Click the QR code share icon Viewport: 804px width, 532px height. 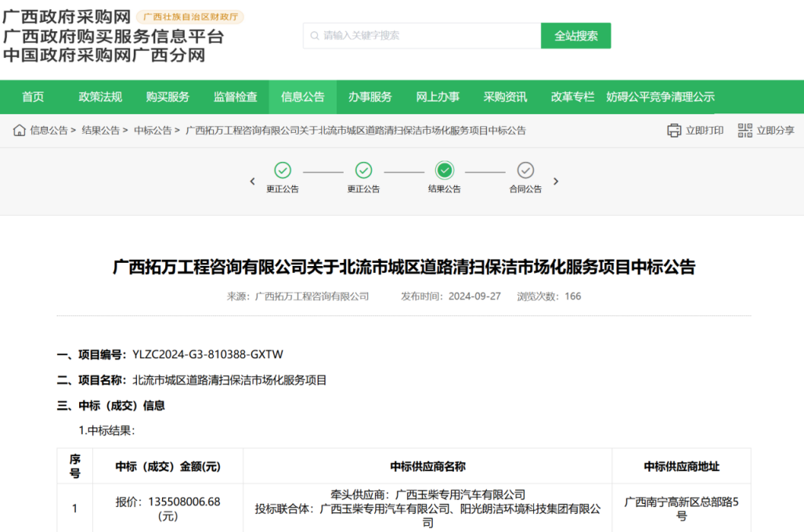tap(745, 130)
